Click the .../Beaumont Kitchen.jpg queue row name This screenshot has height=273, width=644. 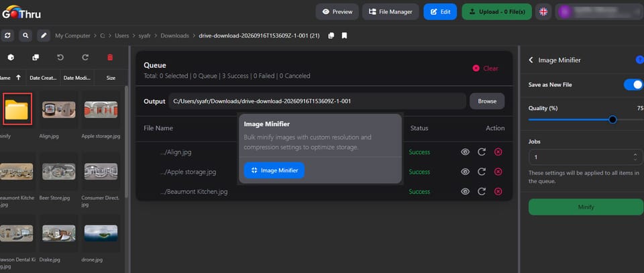click(x=193, y=192)
